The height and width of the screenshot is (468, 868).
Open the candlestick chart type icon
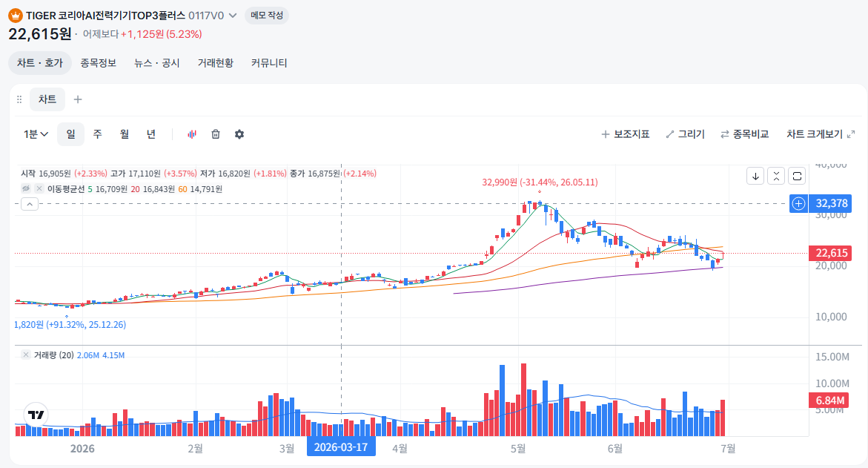191,134
